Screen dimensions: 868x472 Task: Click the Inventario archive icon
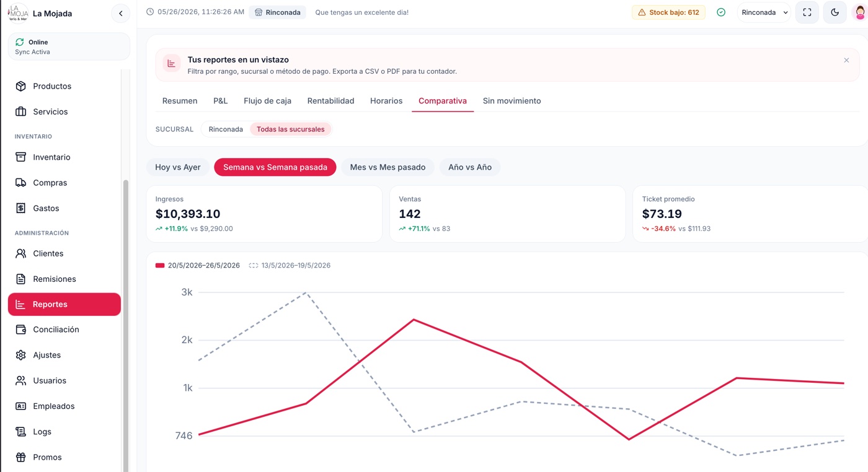21,157
